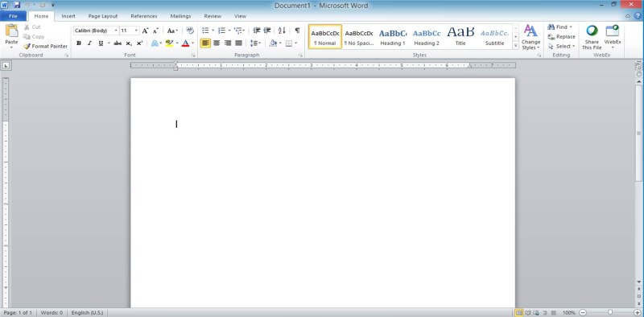The height and width of the screenshot is (317, 644).
Task: Click the zoom slider handle
Action: (x=610, y=312)
